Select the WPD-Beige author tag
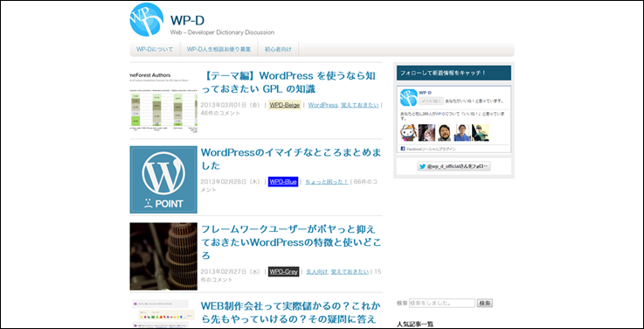 coord(285,105)
